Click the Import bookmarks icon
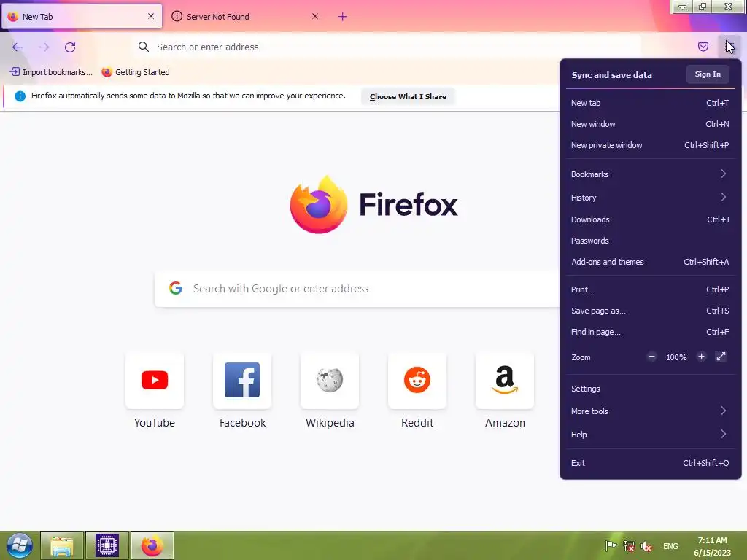747x560 pixels. [x=15, y=72]
